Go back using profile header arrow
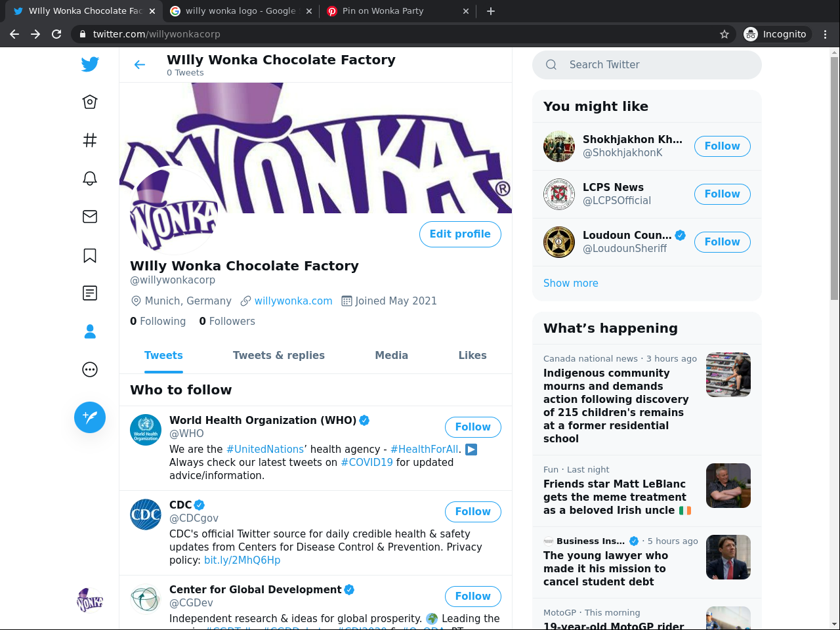This screenshot has height=630, width=840. point(140,64)
